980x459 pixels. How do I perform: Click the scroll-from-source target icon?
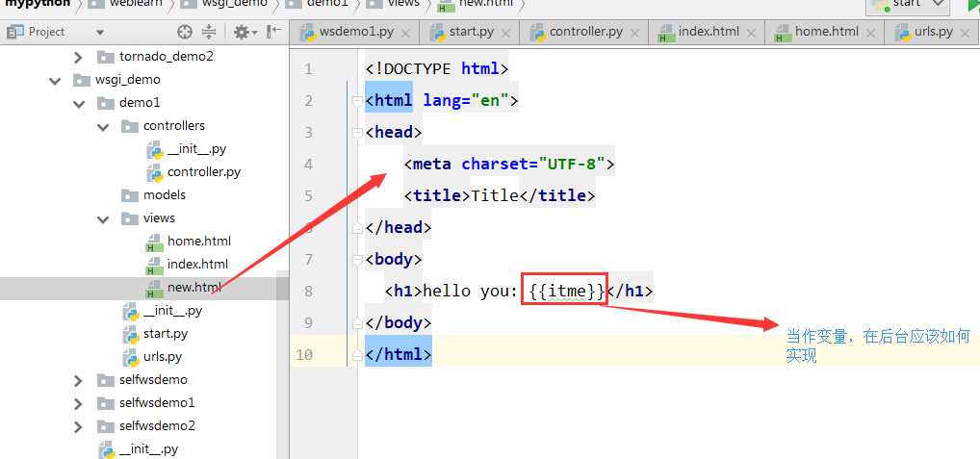click(x=185, y=32)
